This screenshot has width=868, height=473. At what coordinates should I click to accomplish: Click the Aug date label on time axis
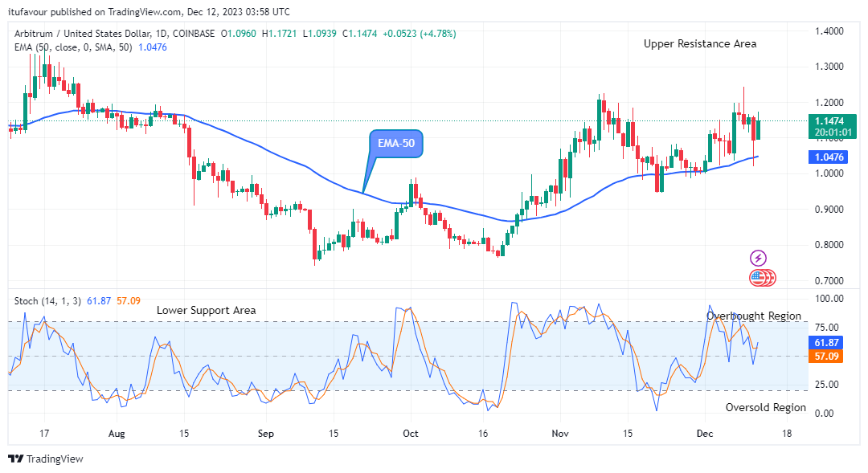pyautogui.click(x=117, y=434)
